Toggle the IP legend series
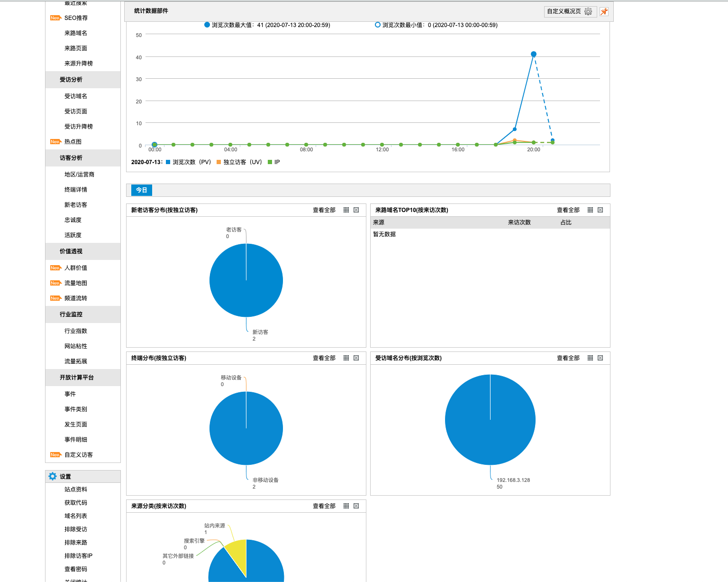 (274, 162)
